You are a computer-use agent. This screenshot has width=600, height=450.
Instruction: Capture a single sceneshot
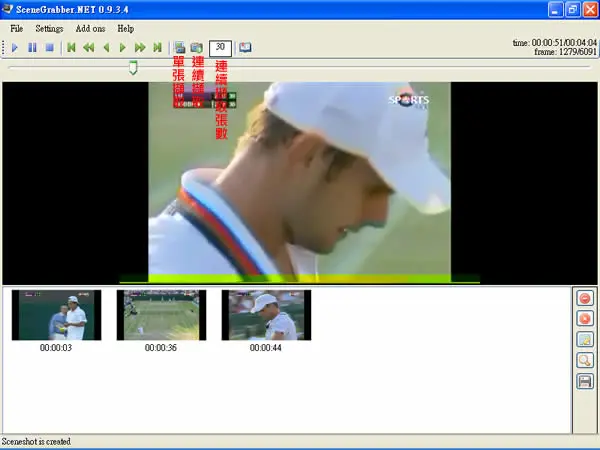[179, 47]
